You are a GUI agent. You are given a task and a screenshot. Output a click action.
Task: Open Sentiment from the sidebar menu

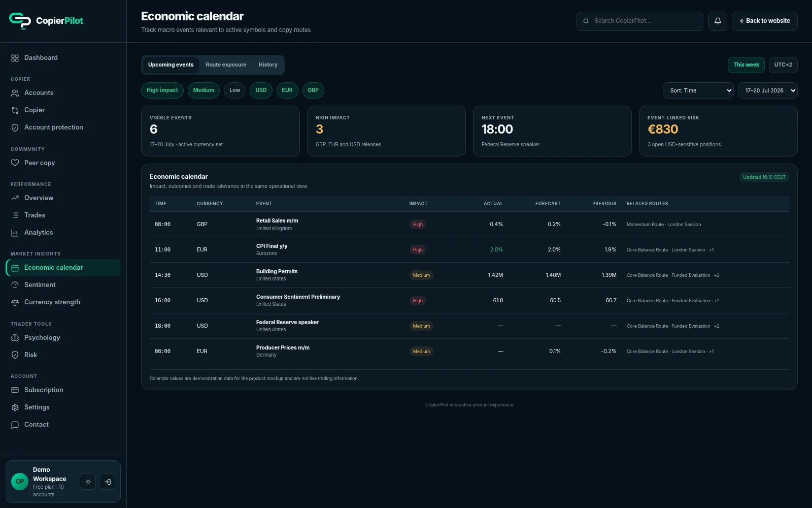pos(63,285)
